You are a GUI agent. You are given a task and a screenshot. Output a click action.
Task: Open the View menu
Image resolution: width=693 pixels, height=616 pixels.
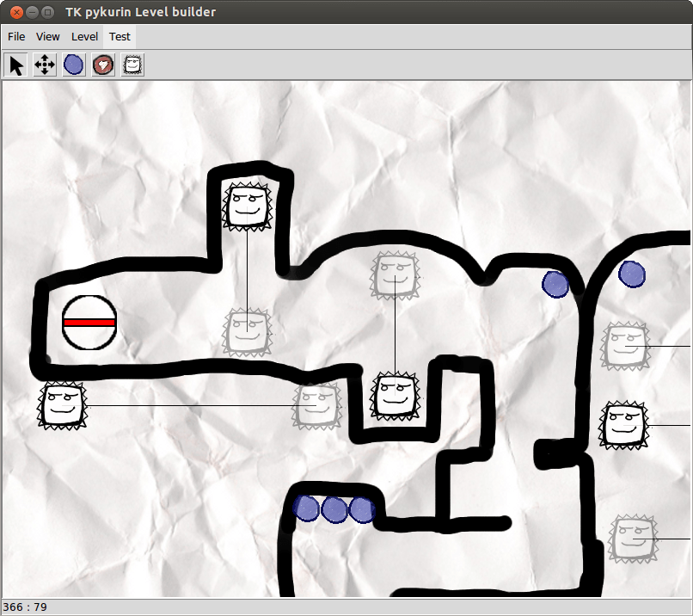(48, 37)
